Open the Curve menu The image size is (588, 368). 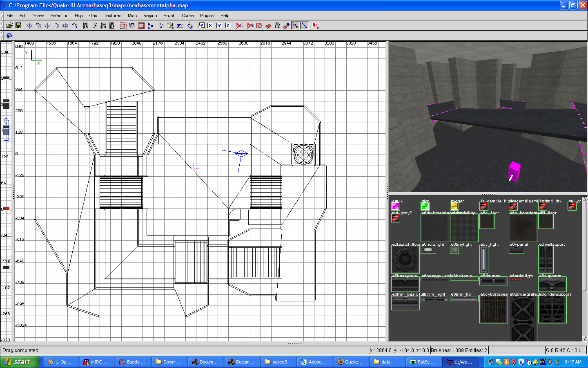(x=188, y=16)
